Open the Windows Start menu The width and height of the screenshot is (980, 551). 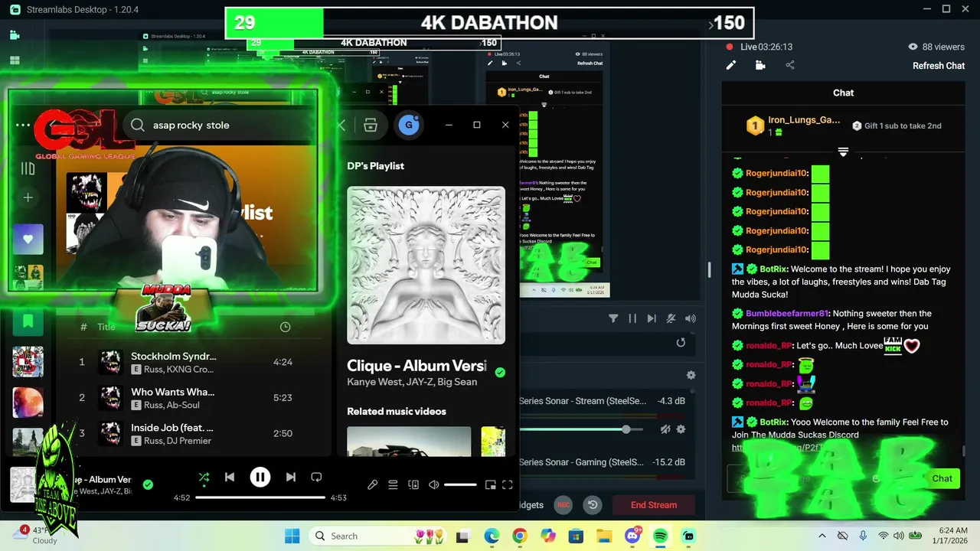pos(292,536)
